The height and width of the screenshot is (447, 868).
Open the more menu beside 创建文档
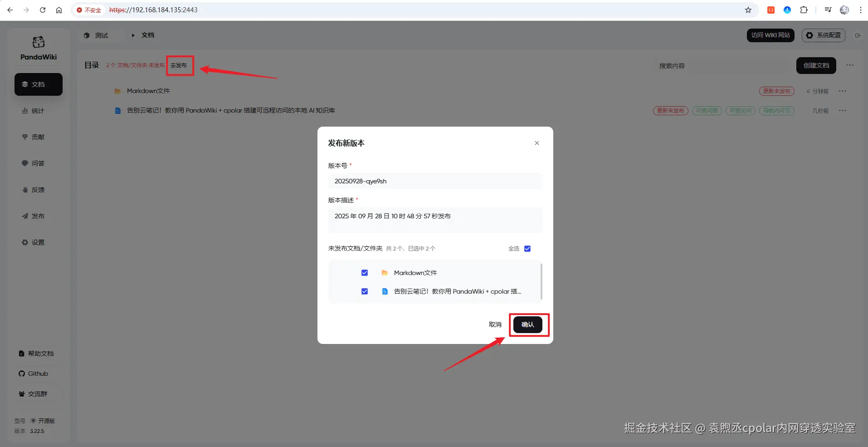850,65
